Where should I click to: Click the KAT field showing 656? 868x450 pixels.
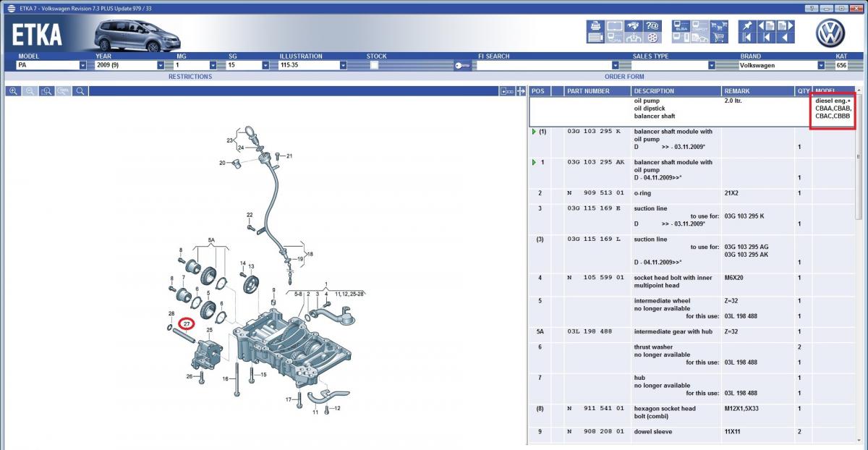pyautogui.click(x=841, y=65)
